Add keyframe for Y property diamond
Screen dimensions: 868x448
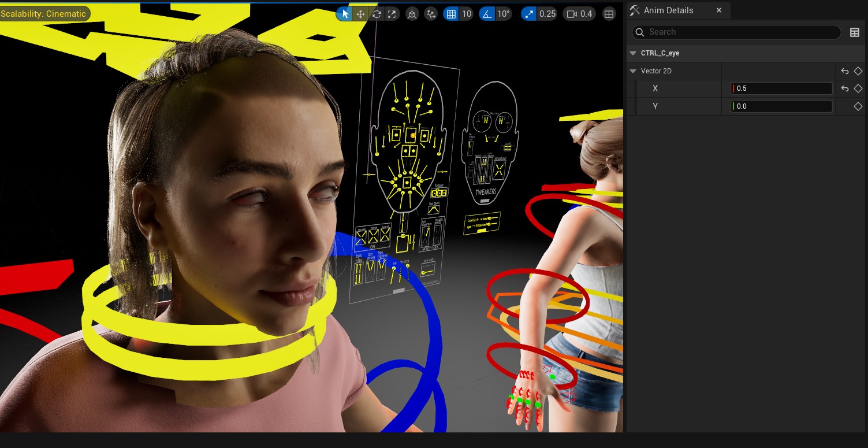click(x=858, y=106)
